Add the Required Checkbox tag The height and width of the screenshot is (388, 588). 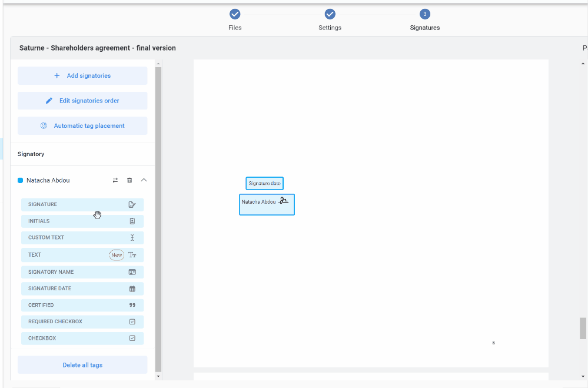(82, 322)
